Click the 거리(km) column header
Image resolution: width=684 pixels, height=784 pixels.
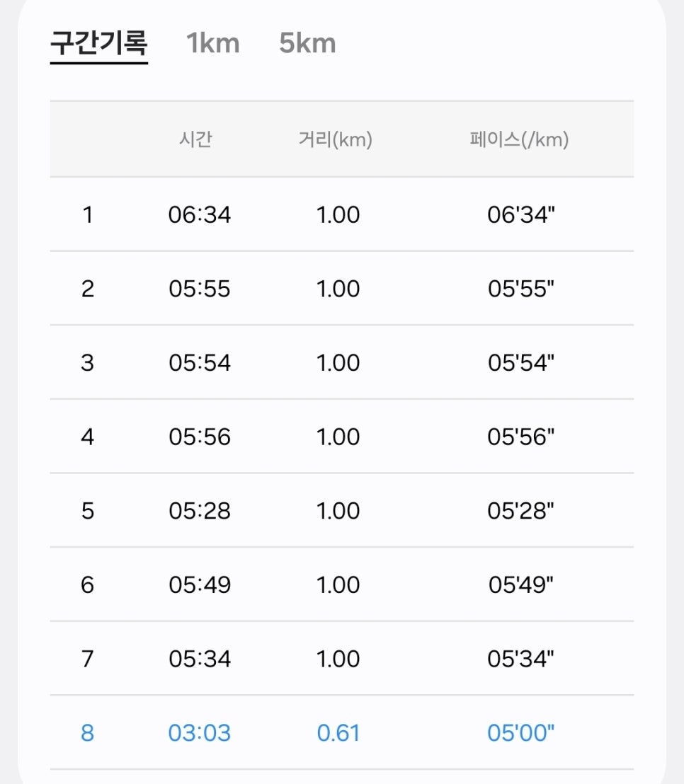pyautogui.click(x=335, y=139)
